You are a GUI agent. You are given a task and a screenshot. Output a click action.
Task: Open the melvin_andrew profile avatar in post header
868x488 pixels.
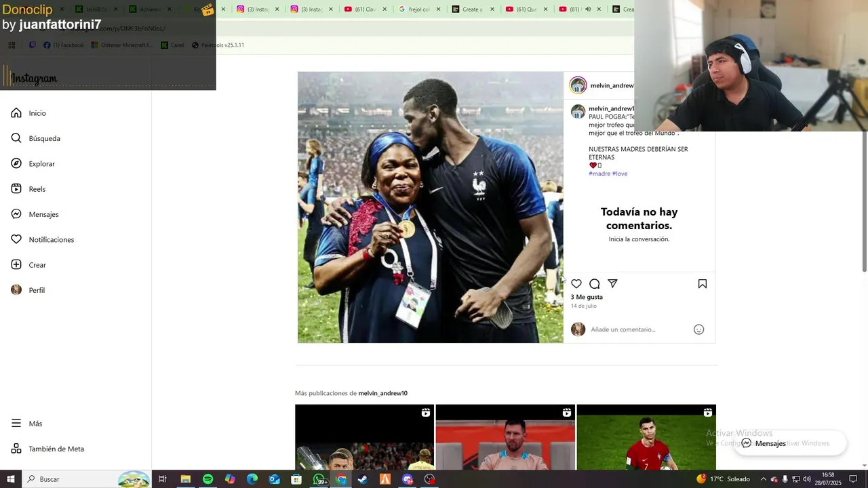[578, 85]
